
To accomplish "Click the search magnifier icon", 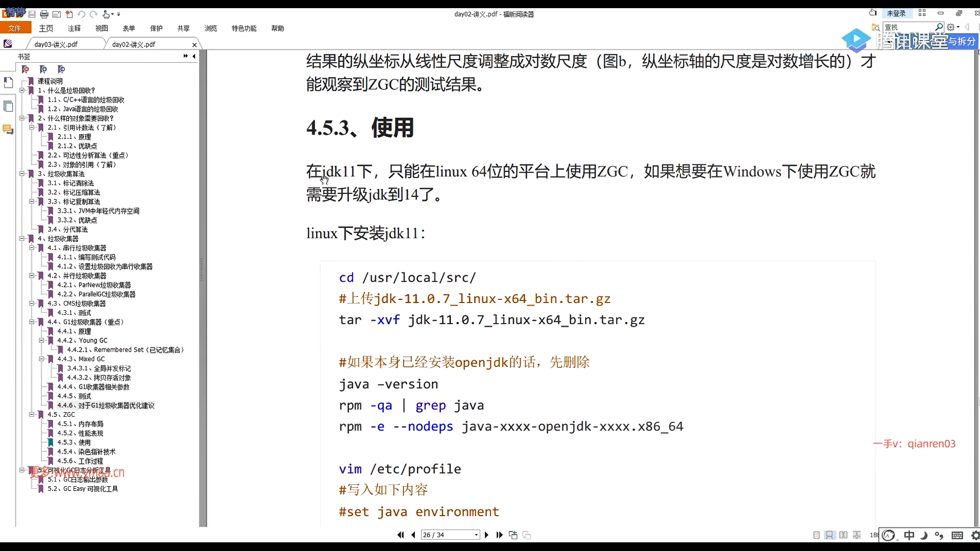I will click(x=939, y=27).
